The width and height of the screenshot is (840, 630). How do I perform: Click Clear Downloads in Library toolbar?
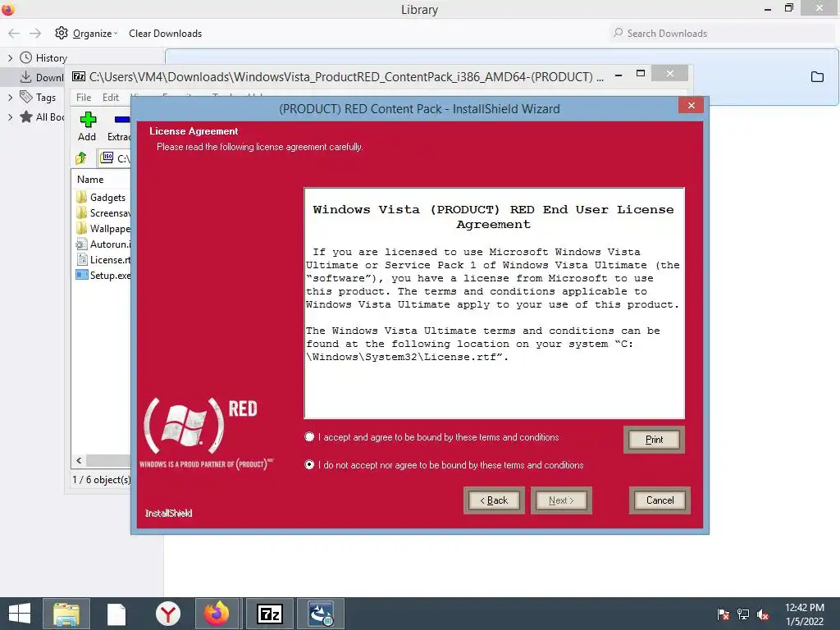pyautogui.click(x=165, y=33)
